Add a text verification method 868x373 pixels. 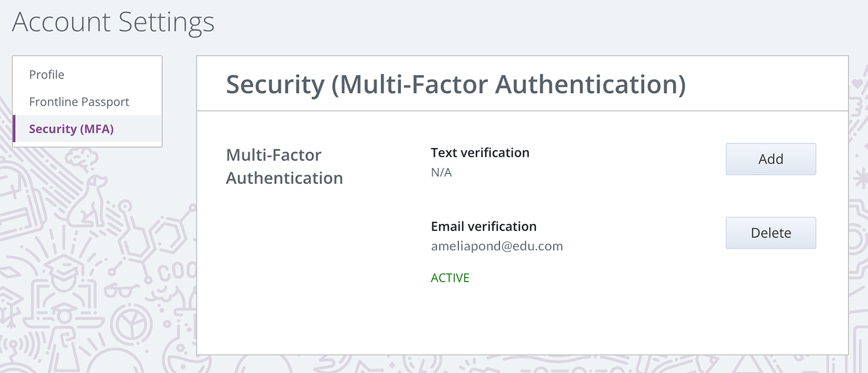tap(771, 159)
